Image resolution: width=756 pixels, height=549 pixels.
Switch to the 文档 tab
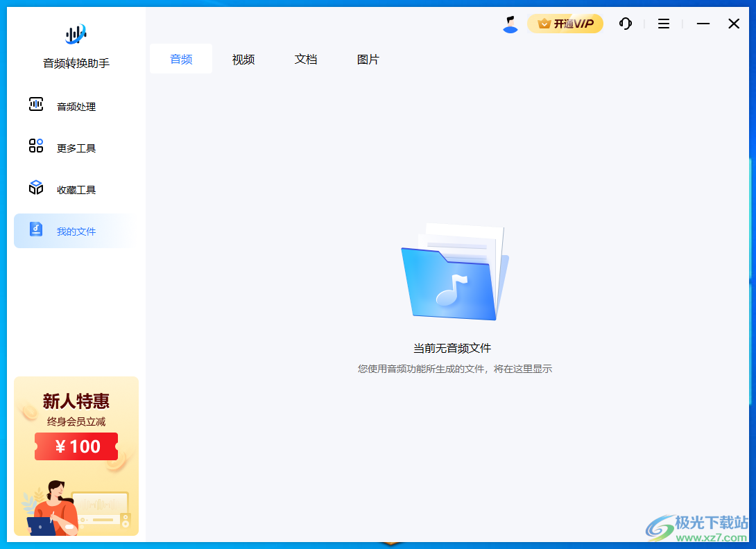tap(306, 59)
